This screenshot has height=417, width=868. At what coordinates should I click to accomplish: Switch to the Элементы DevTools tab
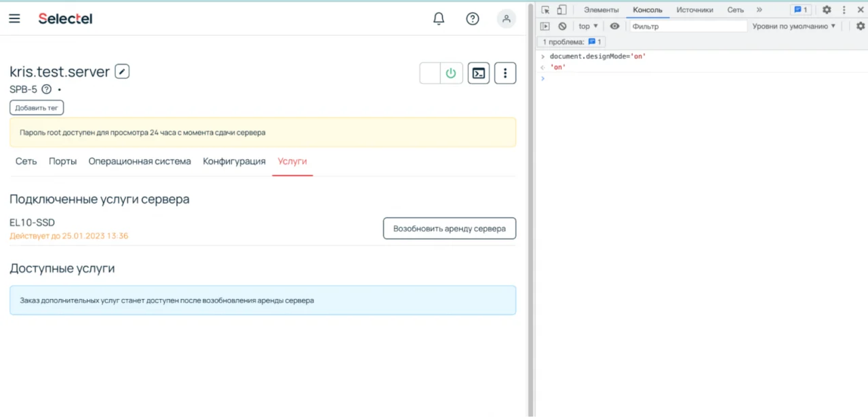click(601, 9)
